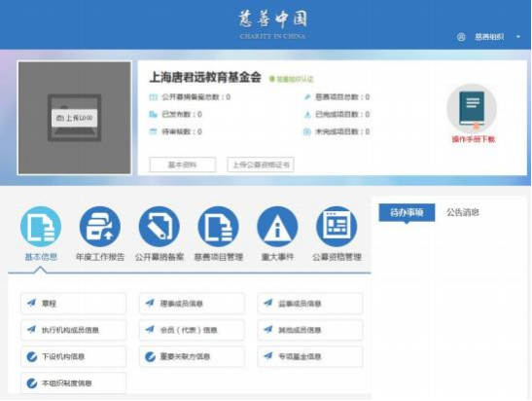Click the 年度工作报告 label text
This screenshot has width=532, height=401.
click(100, 257)
